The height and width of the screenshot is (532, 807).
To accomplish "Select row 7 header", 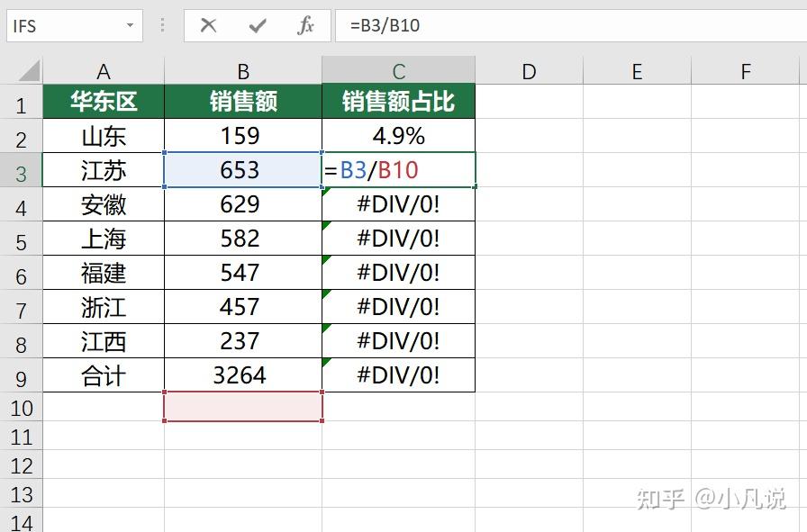I will coord(21,307).
